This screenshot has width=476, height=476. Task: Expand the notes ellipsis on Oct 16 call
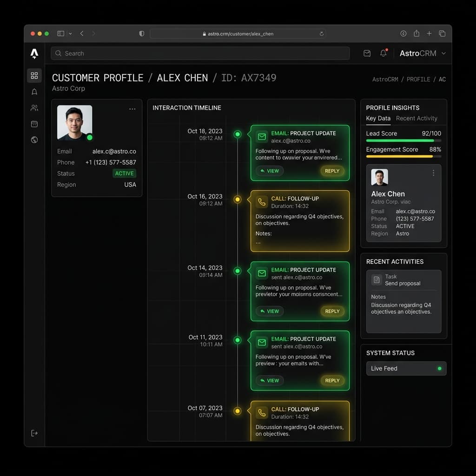click(258, 243)
